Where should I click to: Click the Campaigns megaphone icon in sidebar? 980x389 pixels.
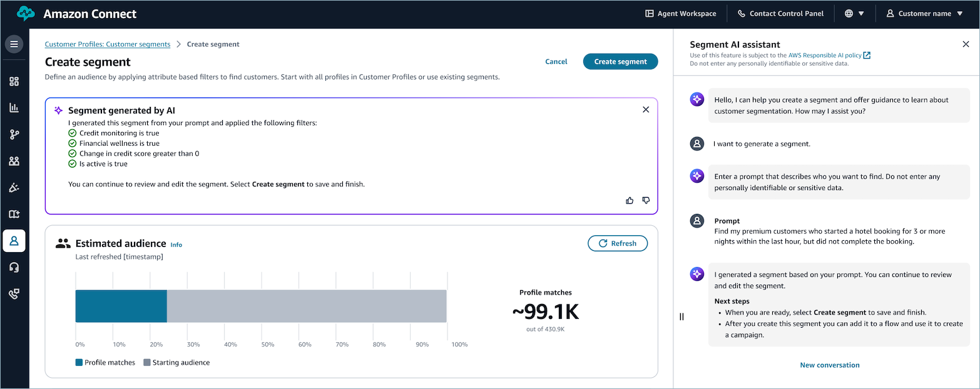(14, 187)
